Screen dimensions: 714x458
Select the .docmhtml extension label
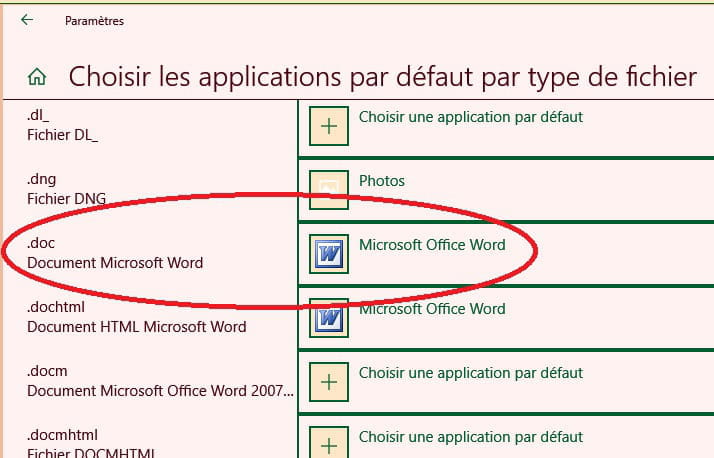(x=62, y=435)
